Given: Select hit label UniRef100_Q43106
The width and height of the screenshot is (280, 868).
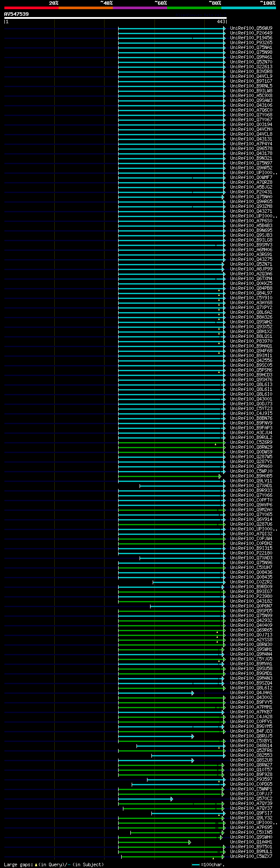Looking at the screenshot, I should click(x=251, y=105).
